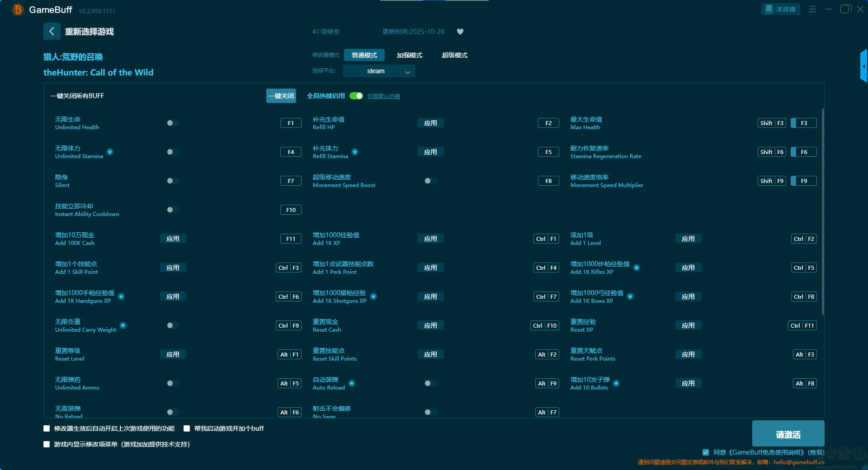Image resolution: width=868 pixels, height=470 pixels.
Task: Click the 重新选择游戏 heading text
Action: [x=90, y=32]
